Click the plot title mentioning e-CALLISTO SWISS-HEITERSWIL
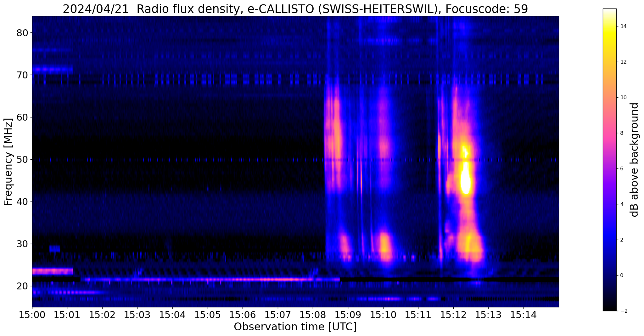This screenshot has height=336, width=644. pos(295,9)
